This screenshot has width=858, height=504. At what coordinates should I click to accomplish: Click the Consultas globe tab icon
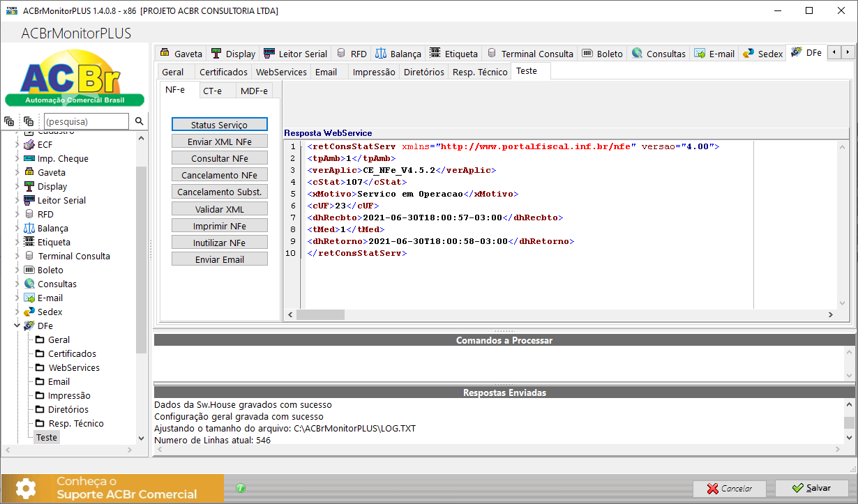point(637,53)
